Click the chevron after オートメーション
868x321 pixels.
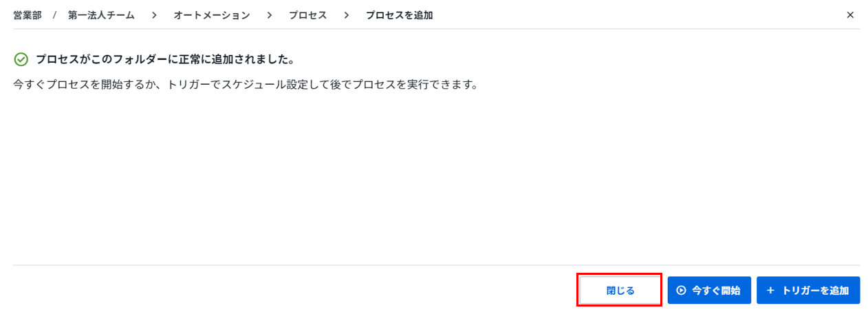click(269, 15)
